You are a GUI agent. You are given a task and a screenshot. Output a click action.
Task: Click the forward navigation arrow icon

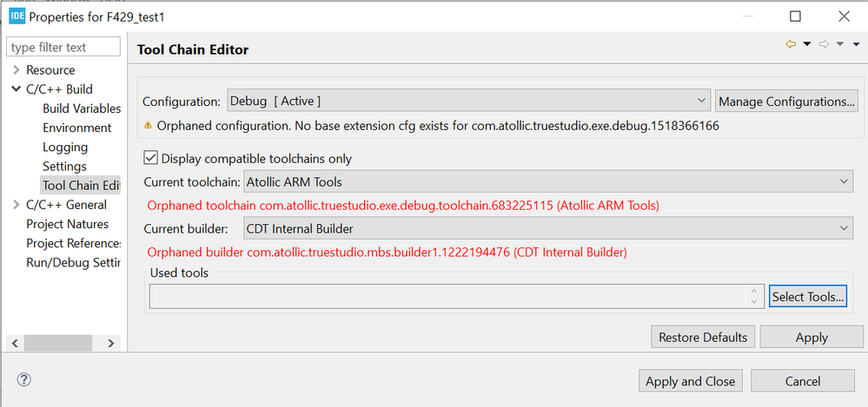click(824, 43)
